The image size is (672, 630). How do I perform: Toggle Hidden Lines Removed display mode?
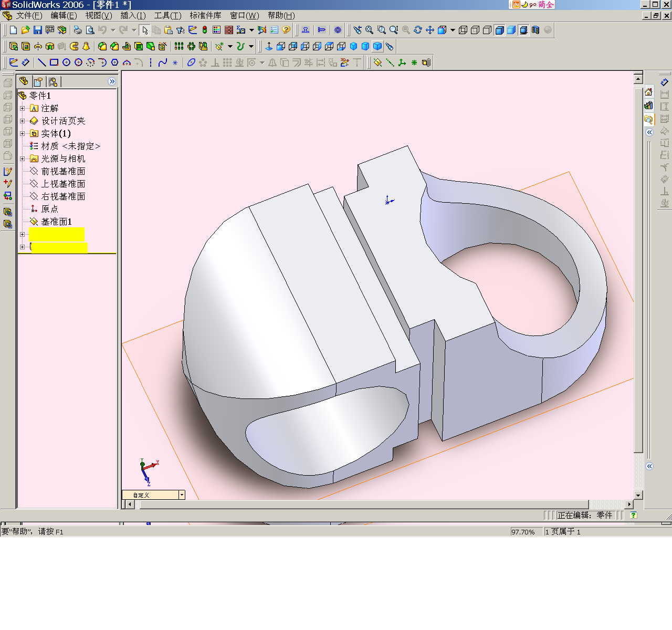coord(487,30)
